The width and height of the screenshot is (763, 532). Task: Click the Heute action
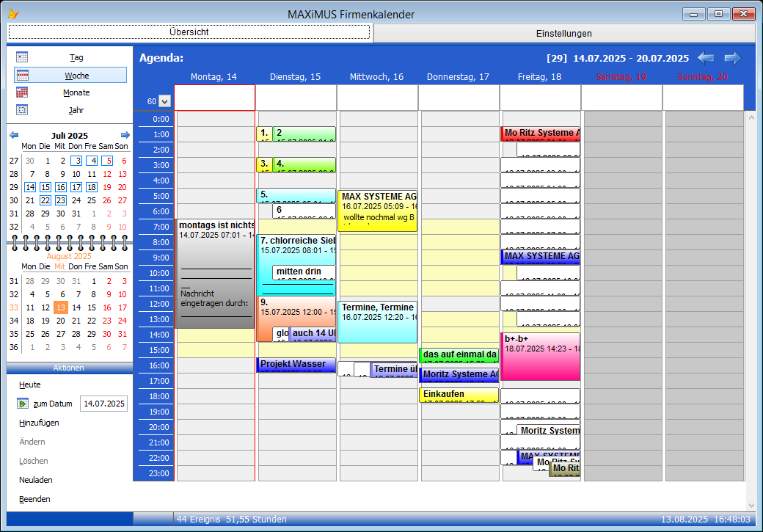(x=30, y=385)
